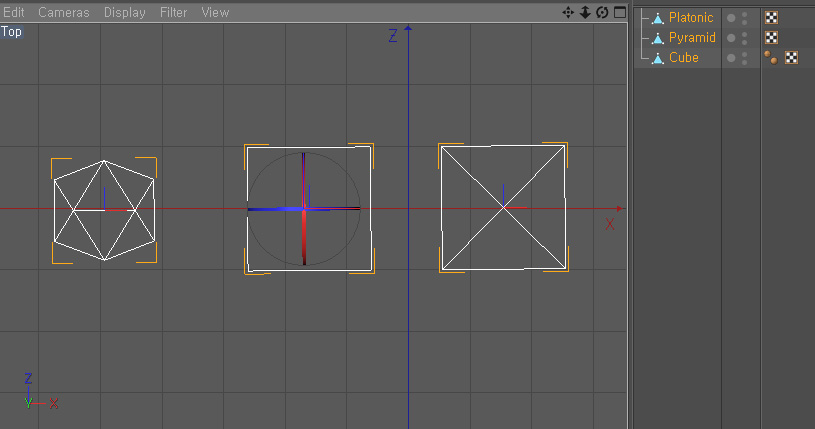
Task: Toggle the Pyramid layer dot
Action: [731, 38]
